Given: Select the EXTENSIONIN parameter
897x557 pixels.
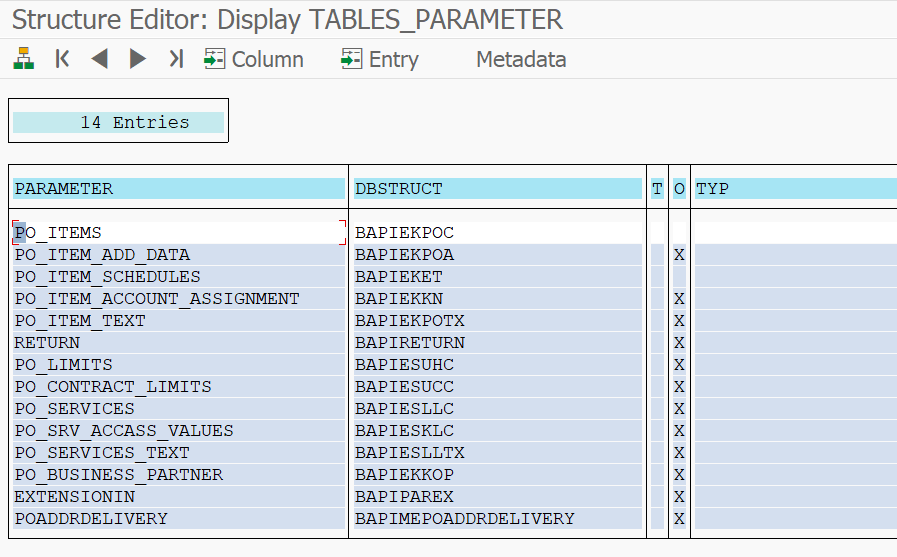Looking at the screenshot, I should coord(179,497).
